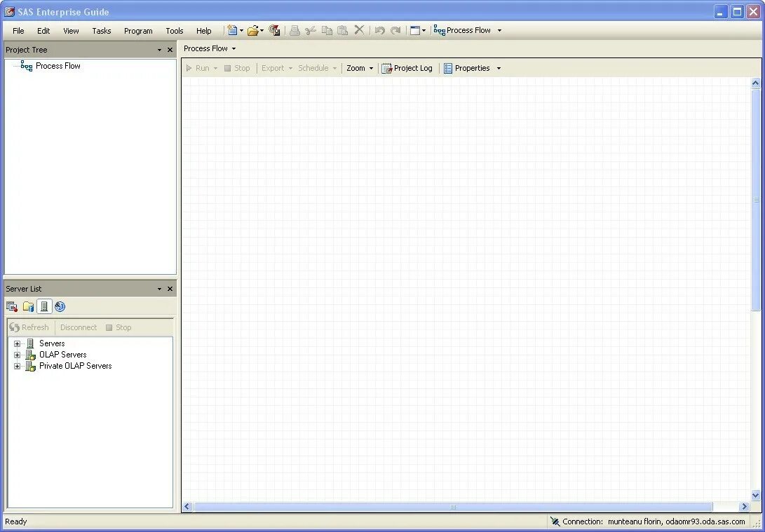The height and width of the screenshot is (532, 765).
Task: Close the Server List panel
Action: (x=170, y=289)
